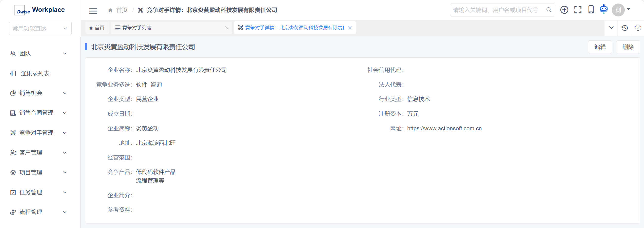Expand the 流程管理 menu chevron

coord(65,212)
